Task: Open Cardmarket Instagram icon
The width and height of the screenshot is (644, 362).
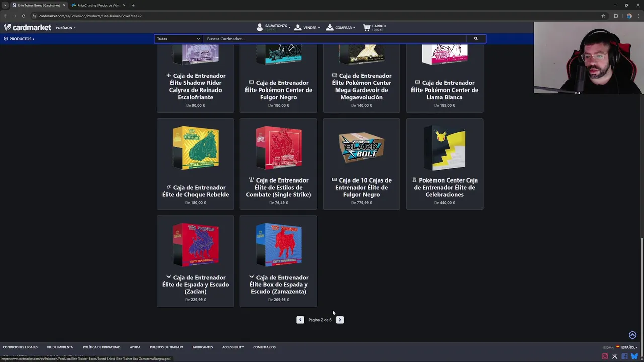Action: [x=605, y=356]
